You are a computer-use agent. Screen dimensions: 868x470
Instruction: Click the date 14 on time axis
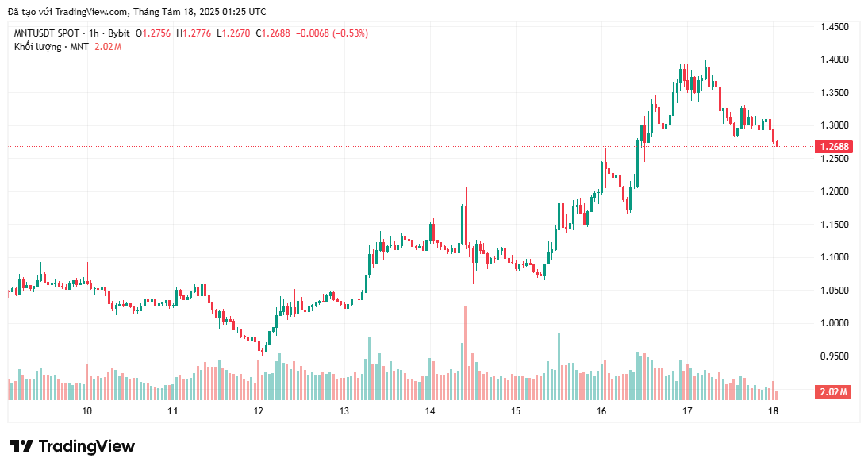pyautogui.click(x=430, y=411)
